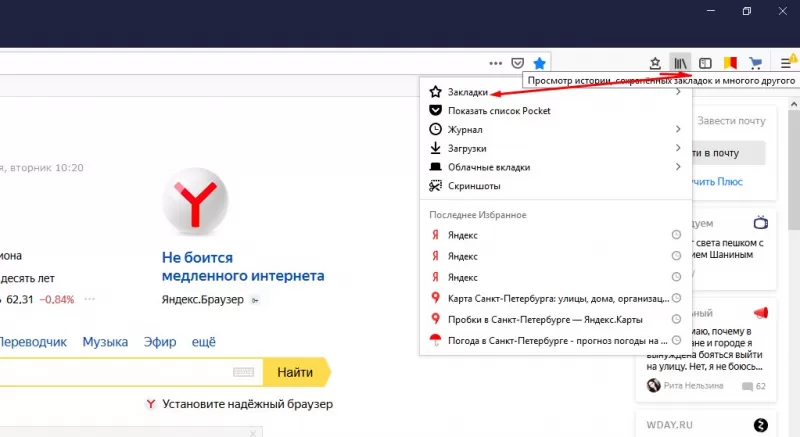Screen dimensions: 800x437
Task: Click the star icon beside Закладки
Action: click(x=435, y=92)
